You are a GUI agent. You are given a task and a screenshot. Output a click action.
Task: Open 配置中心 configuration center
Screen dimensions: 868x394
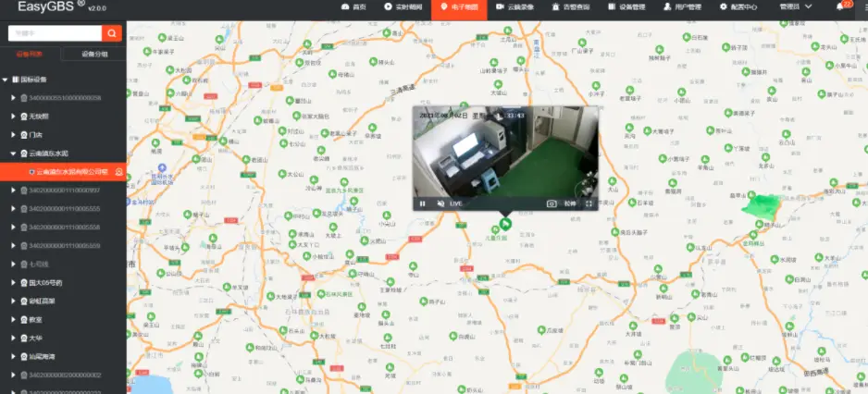tap(738, 7)
